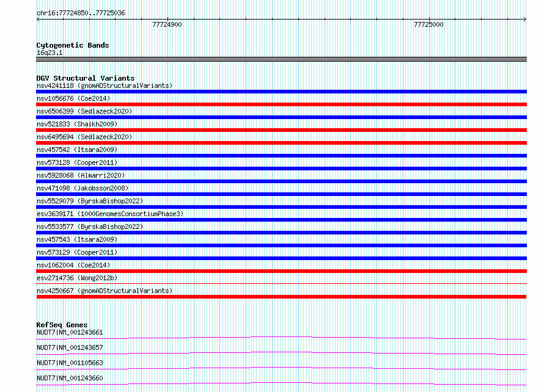The image size is (544, 392).
Task: Select esv3639171 1000GenomesConsortiumPhase3 label
Action: (x=110, y=214)
